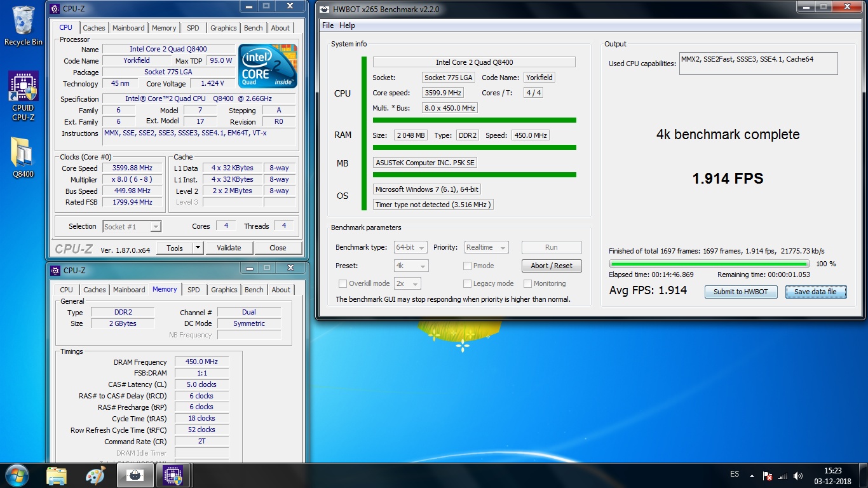Open Paint from the taskbar
The width and height of the screenshot is (868, 488).
[x=95, y=475]
